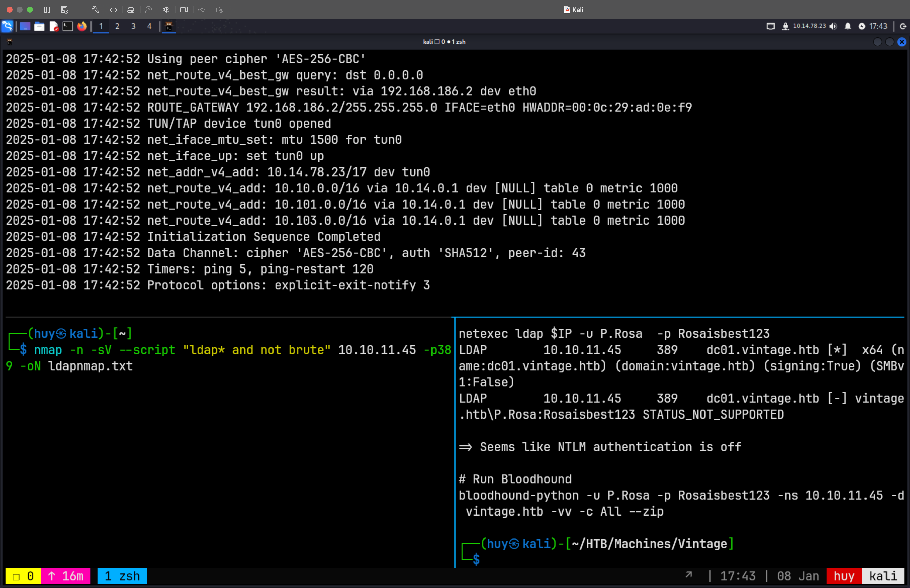910x588 pixels.
Task: Click the VM snapshot icon
Action: 64,10
